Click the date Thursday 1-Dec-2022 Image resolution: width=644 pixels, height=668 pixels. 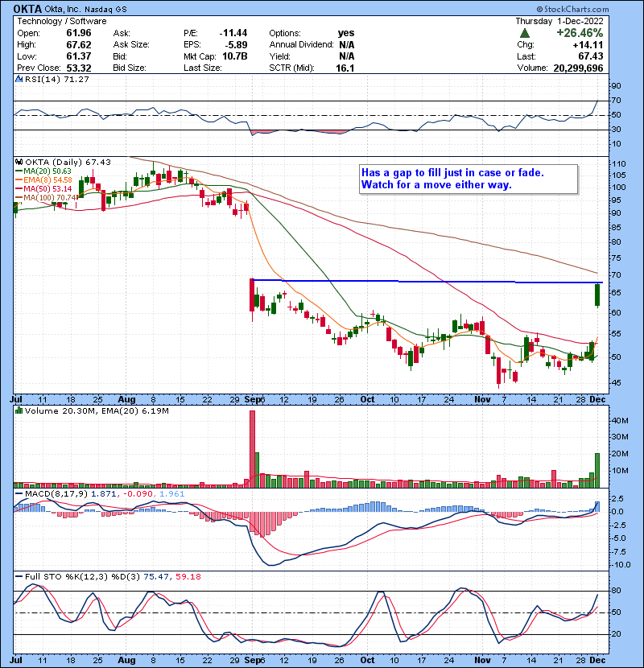coord(559,21)
